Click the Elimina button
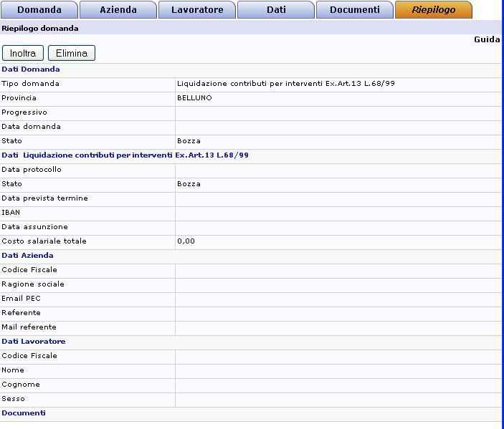This screenshot has height=429, width=504. click(x=71, y=53)
